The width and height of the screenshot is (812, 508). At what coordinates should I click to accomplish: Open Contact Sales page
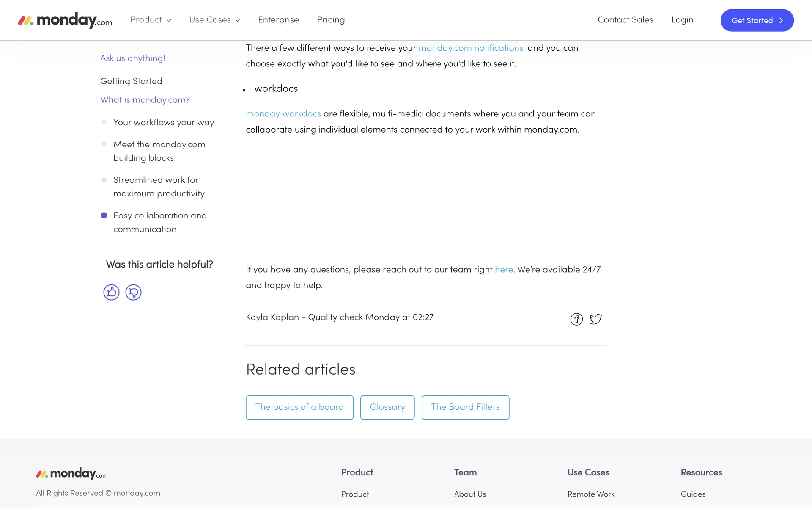tap(625, 20)
